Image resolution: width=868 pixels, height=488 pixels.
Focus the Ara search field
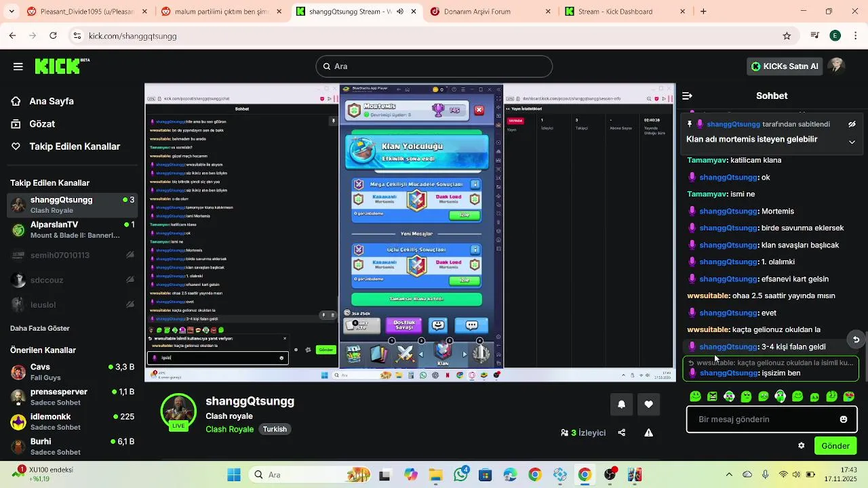click(434, 66)
